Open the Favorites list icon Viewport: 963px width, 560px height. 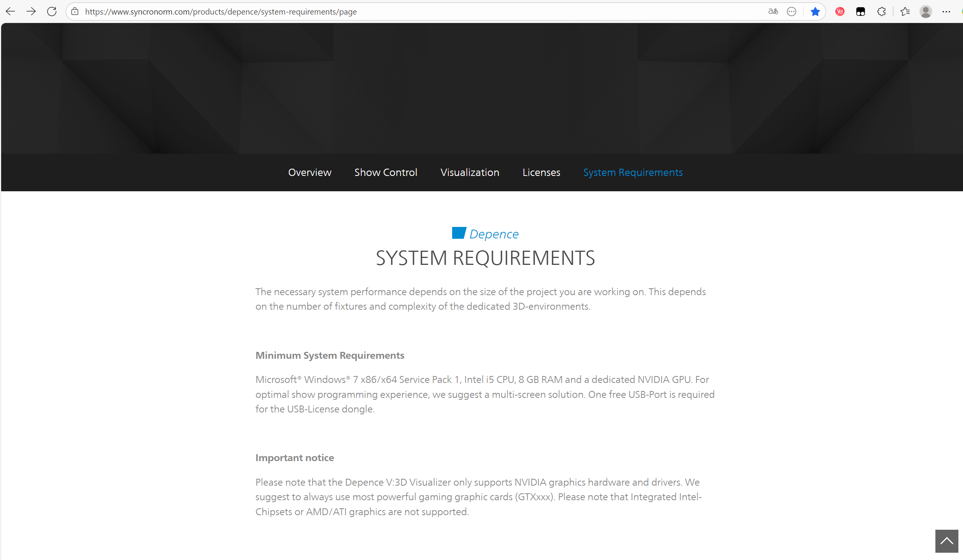tap(905, 11)
